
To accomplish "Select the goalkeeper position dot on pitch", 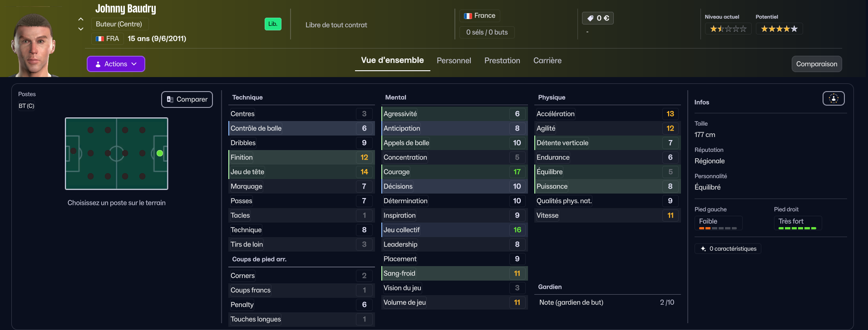I will pos(73,151).
